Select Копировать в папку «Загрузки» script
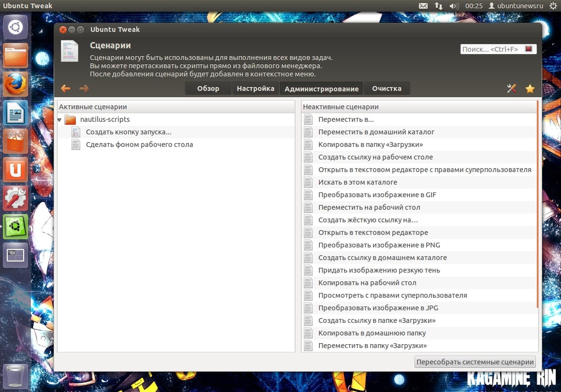561x392 pixels. [419, 145]
